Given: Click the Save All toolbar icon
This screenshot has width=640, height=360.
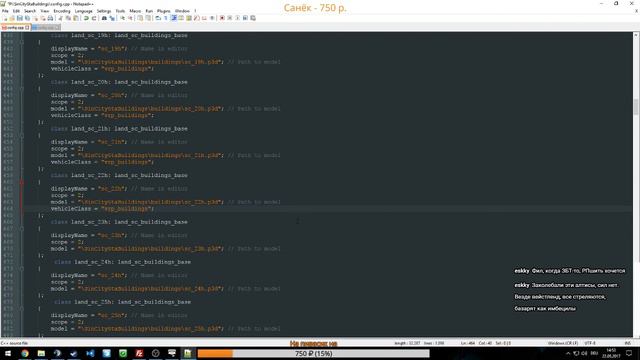Looking at the screenshot, I should [27, 18].
